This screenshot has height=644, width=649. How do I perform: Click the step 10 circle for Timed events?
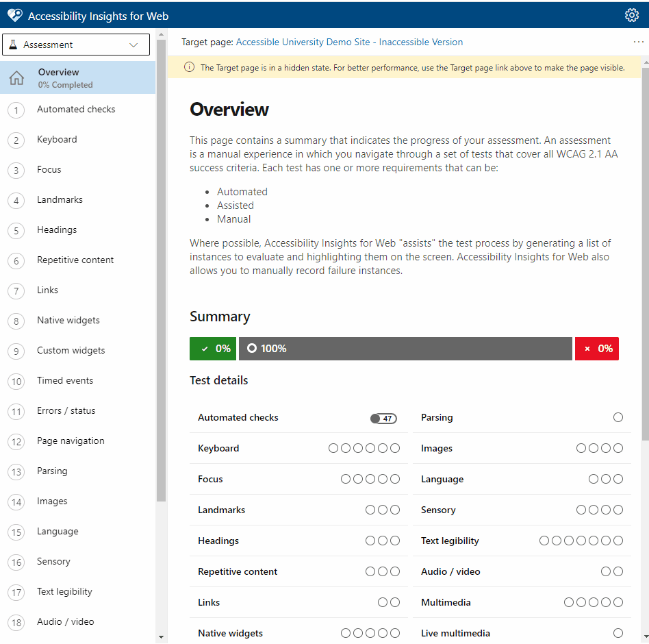coord(16,382)
